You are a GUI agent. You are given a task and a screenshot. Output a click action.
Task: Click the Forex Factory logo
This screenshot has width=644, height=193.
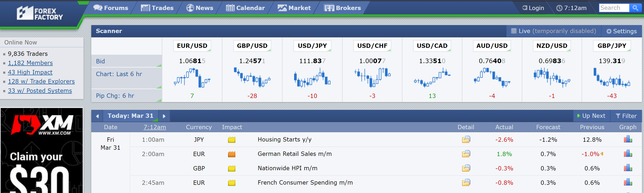(40, 13)
